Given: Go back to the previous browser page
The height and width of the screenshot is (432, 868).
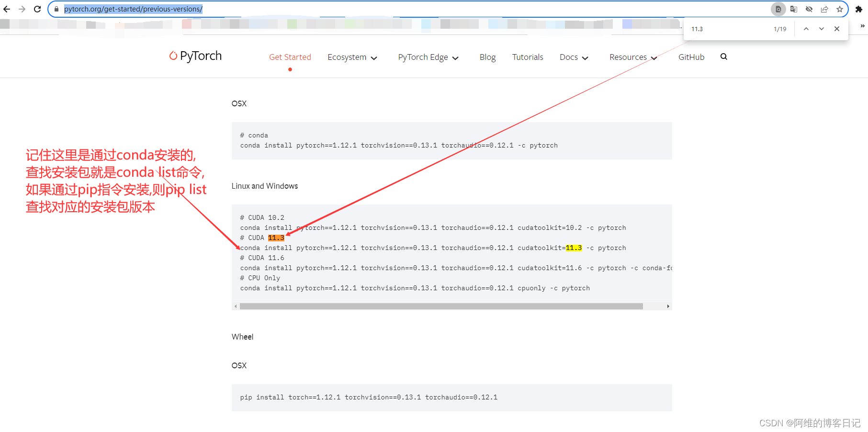Looking at the screenshot, I should [x=7, y=9].
